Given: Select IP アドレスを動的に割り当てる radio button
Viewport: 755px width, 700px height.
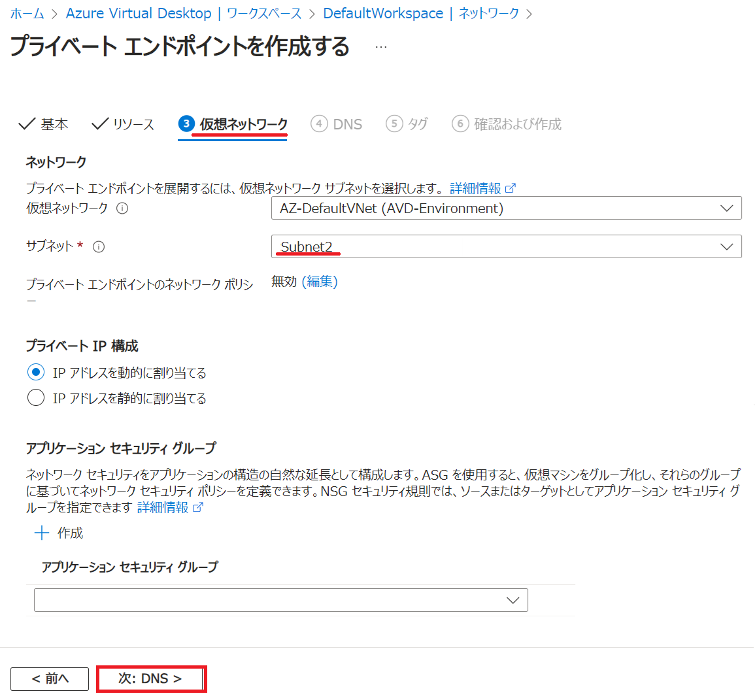Looking at the screenshot, I should pyautogui.click(x=36, y=372).
